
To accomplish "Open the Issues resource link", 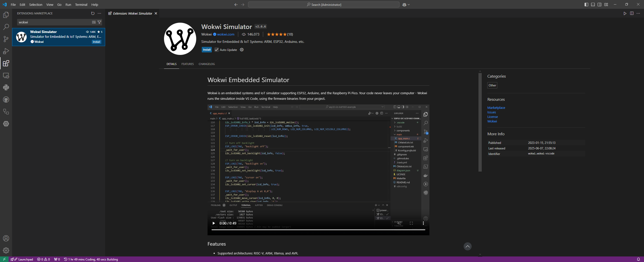I will pos(492,112).
